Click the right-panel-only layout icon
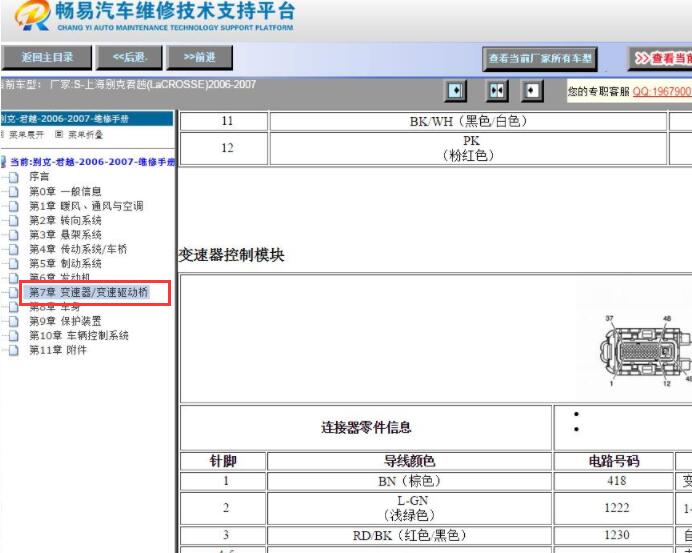The image size is (692, 553). click(532, 91)
